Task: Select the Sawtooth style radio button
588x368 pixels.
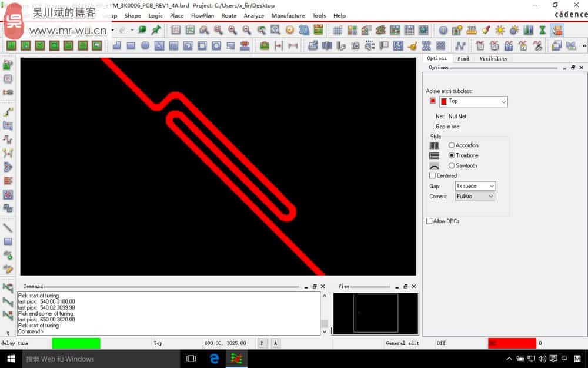Action: (x=452, y=166)
